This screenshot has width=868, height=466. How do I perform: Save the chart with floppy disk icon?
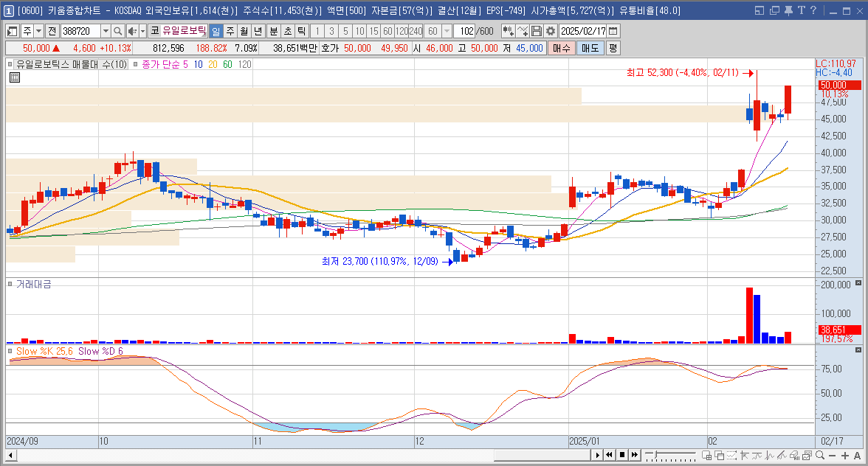(536, 32)
